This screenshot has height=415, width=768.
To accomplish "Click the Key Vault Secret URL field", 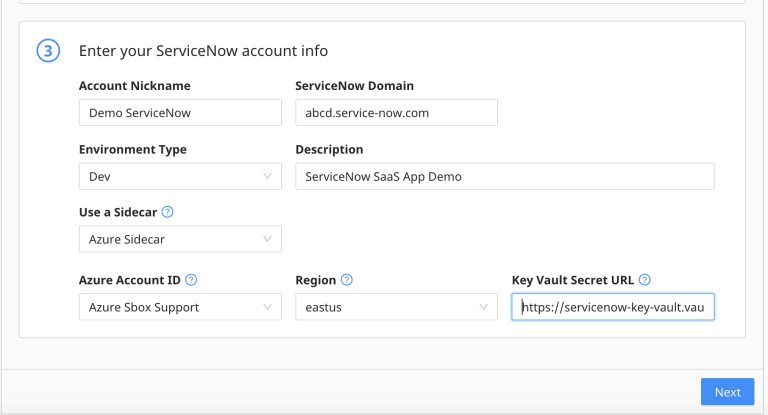I will pos(612,307).
